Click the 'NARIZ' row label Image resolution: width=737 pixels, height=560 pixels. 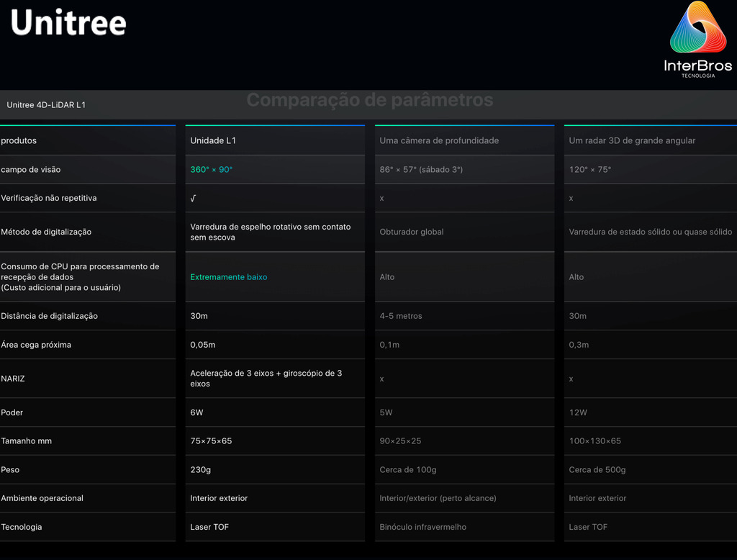13,379
